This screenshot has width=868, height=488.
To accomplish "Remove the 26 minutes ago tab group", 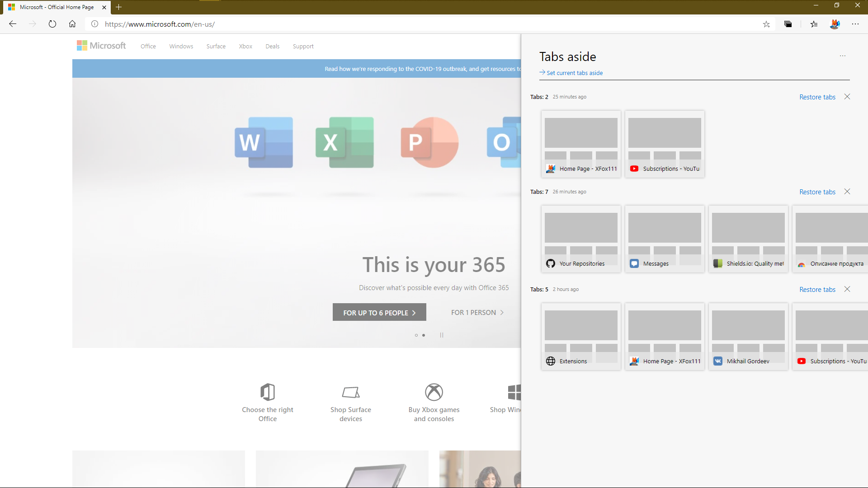I will click(x=847, y=192).
